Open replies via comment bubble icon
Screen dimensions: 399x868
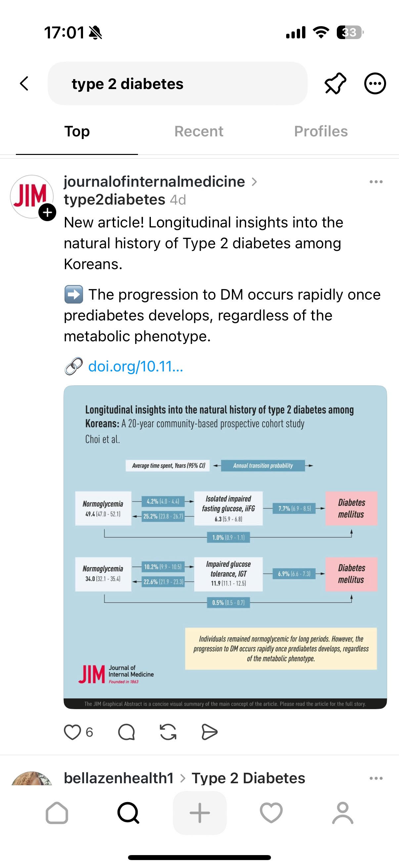point(127,732)
